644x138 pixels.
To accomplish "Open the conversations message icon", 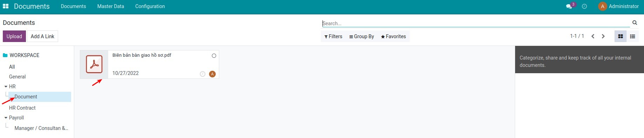I will [x=569, y=6].
